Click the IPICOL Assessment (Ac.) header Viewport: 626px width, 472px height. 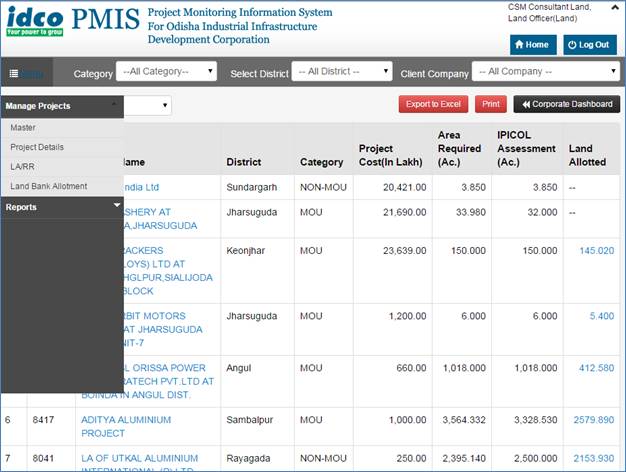pyautogui.click(x=526, y=148)
